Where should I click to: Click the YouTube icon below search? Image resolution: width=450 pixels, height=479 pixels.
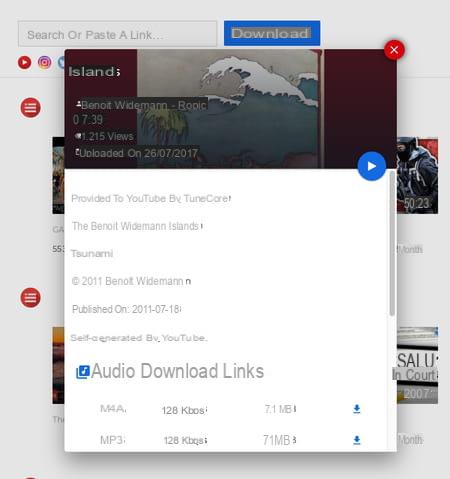(x=25, y=62)
